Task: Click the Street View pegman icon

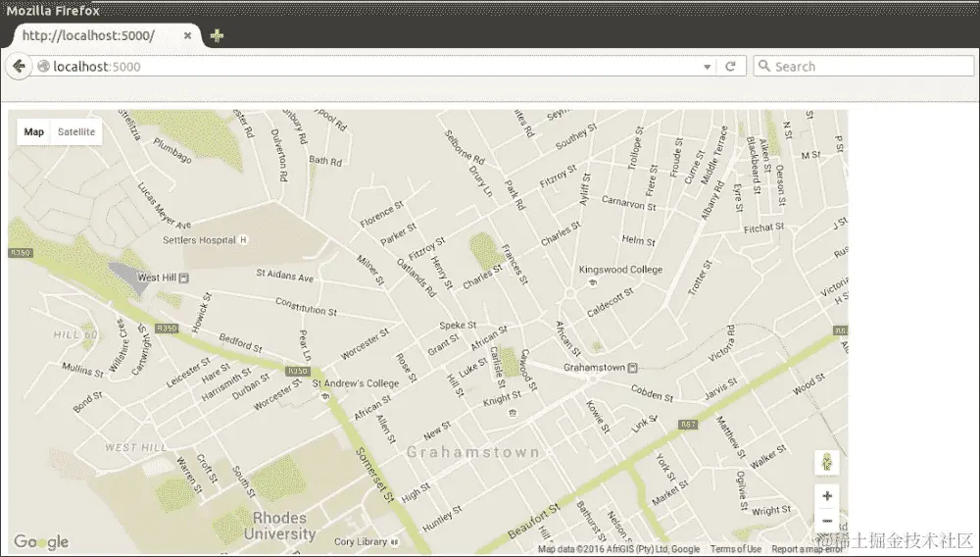Action: coord(827,463)
